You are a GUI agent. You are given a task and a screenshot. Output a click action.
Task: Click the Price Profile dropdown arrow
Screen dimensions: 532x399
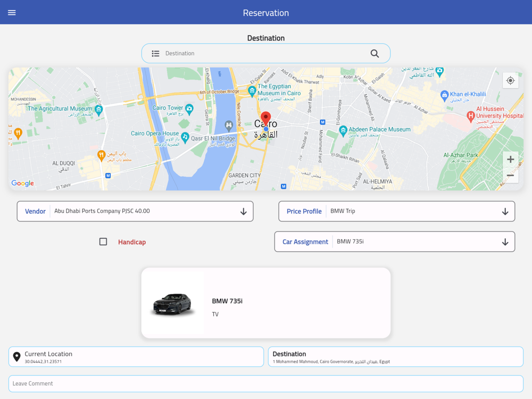[505, 211]
